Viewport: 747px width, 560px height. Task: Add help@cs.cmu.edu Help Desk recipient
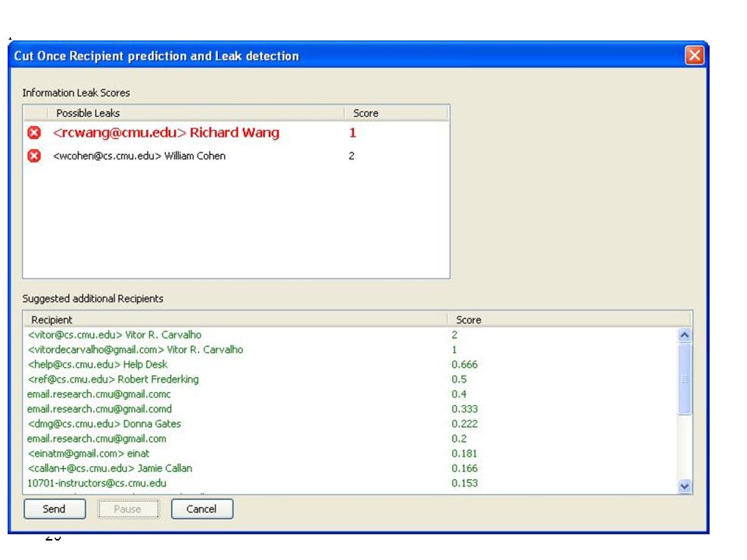pos(351,364)
